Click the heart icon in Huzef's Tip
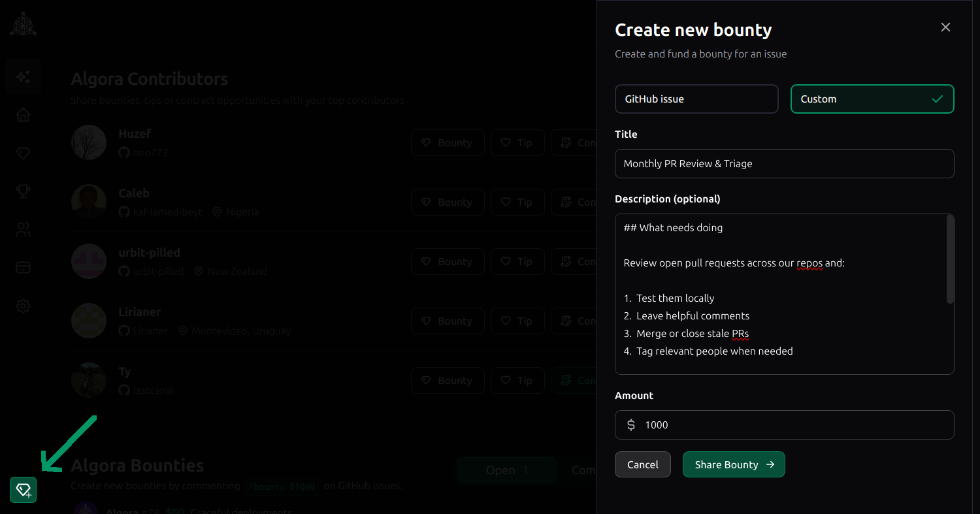 [505, 142]
